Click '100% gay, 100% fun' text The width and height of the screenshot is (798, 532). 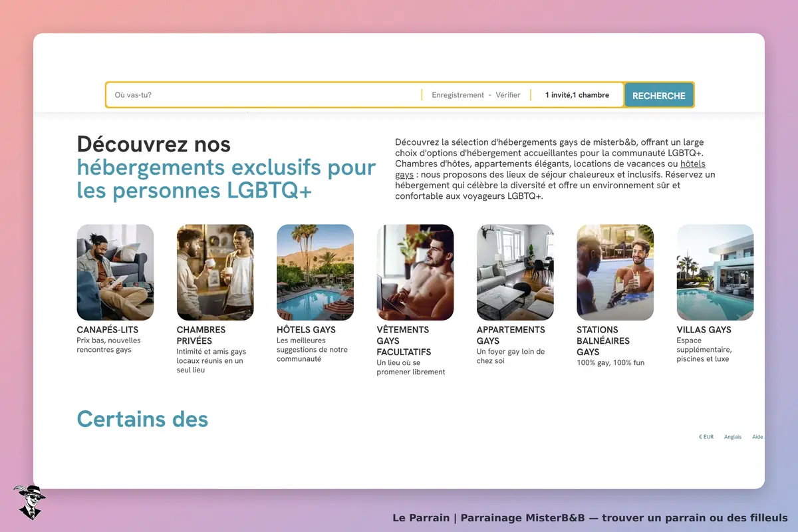coord(610,362)
